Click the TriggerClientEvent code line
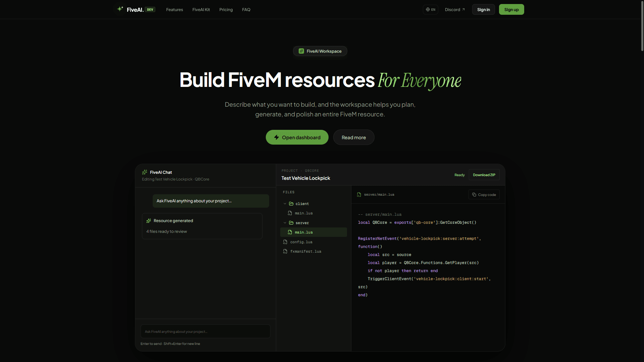The image size is (644, 362). pos(429,279)
